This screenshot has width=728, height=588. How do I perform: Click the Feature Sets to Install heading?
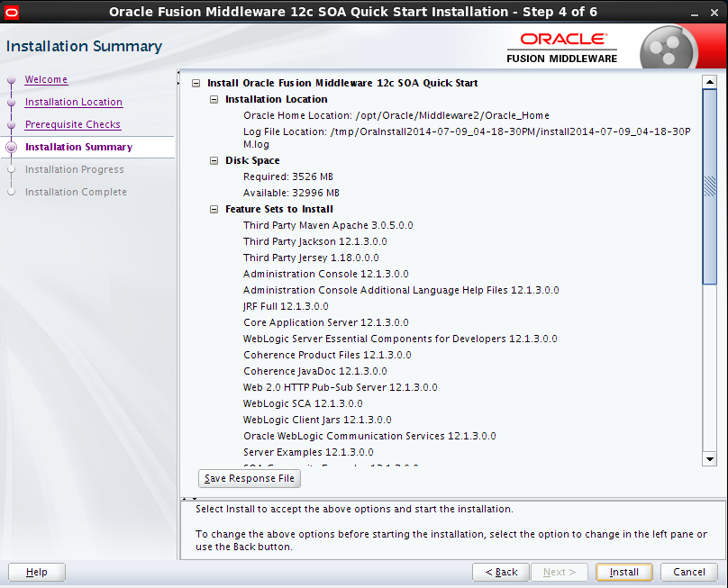[x=279, y=210]
